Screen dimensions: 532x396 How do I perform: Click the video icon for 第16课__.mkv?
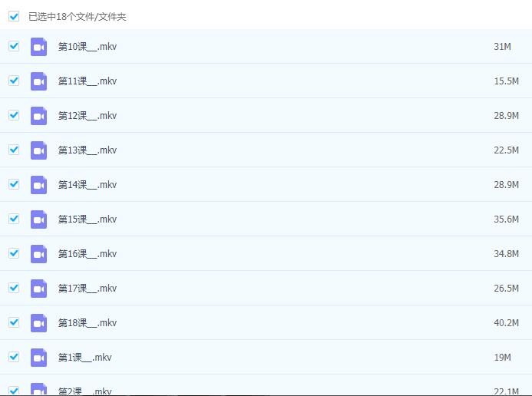38,253
